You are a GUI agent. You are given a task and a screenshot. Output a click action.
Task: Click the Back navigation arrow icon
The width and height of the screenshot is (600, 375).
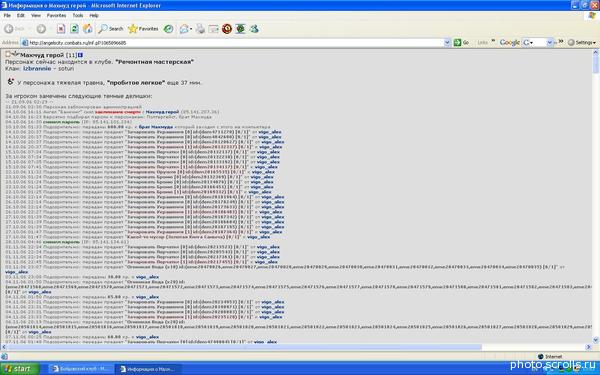click(9, 29)
